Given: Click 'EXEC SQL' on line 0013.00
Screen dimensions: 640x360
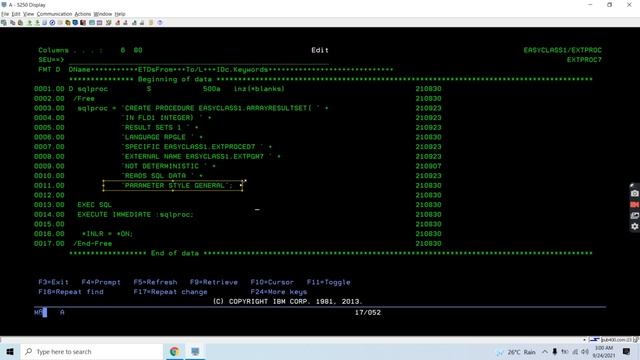Looking at the screenshot, I should click(94, 204).
